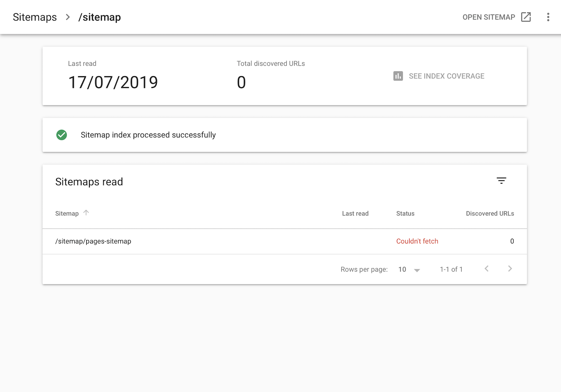Sort by the Discovered URLs column header

(490, 214)
